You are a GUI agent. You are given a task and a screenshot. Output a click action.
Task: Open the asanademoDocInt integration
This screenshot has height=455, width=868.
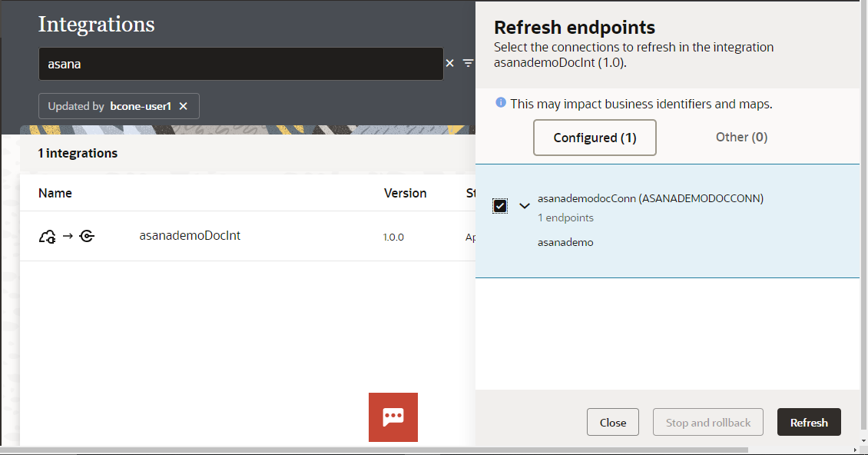[x=190, y=236]
